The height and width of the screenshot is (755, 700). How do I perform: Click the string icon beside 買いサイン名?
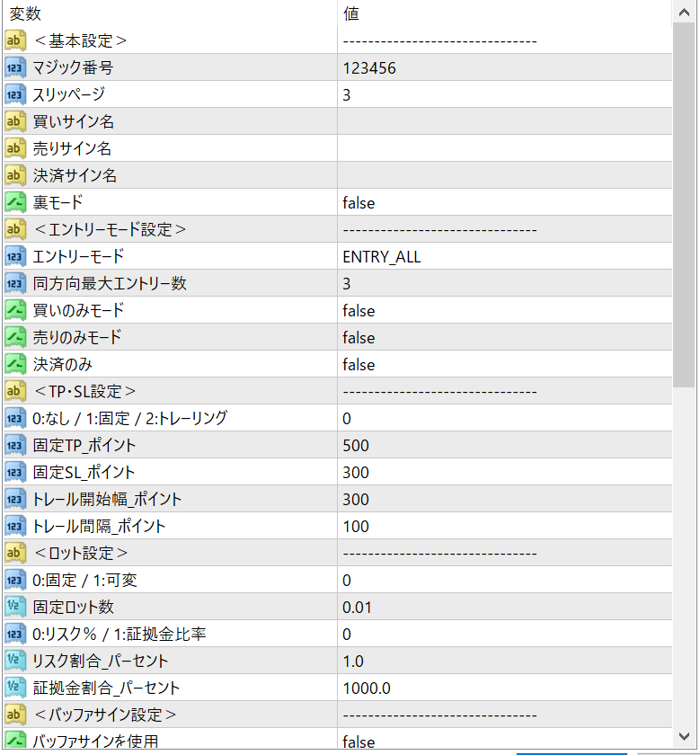point(15,121)
